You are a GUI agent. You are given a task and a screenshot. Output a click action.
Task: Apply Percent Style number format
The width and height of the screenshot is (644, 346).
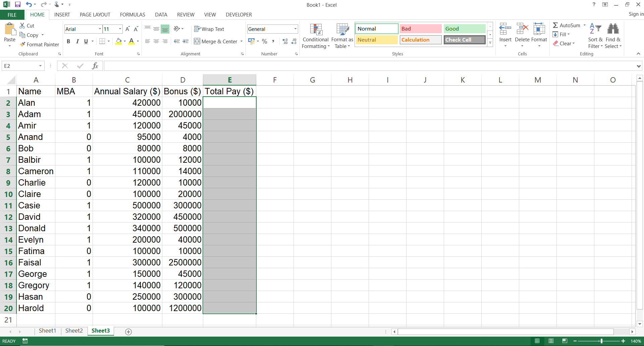click(x=265, y=41)
